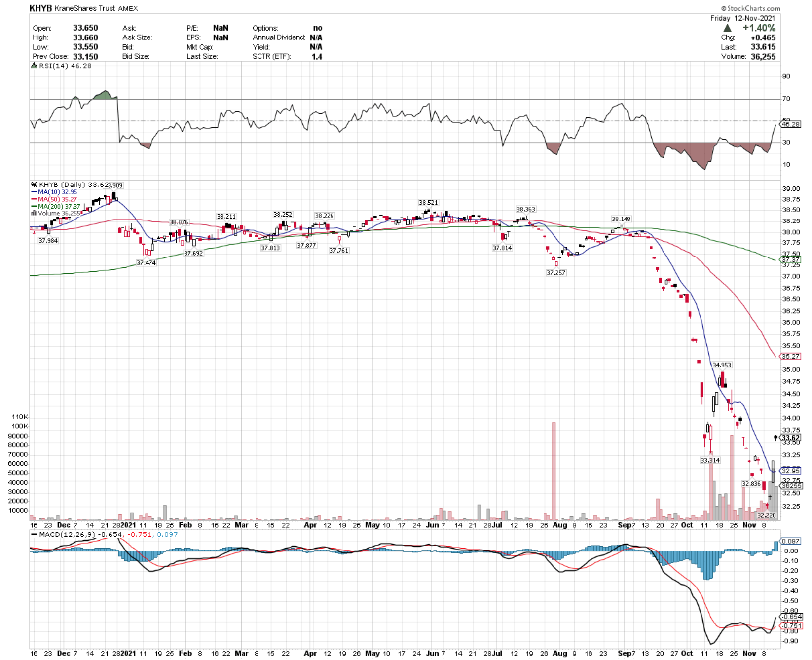Click the +1.40% percent change value

(759, 28)
